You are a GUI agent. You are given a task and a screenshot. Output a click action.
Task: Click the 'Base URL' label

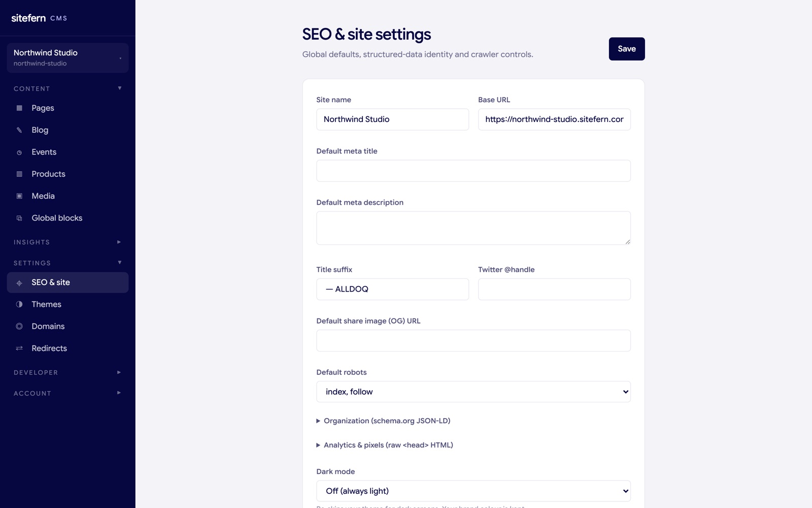(494, 100)
